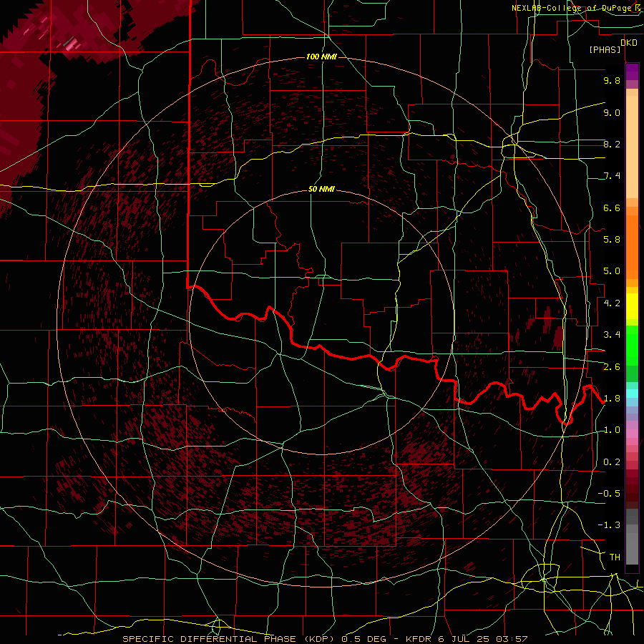Click the 8.2 scale value
This screenshot has height=644, width=644.
(612, 144)
